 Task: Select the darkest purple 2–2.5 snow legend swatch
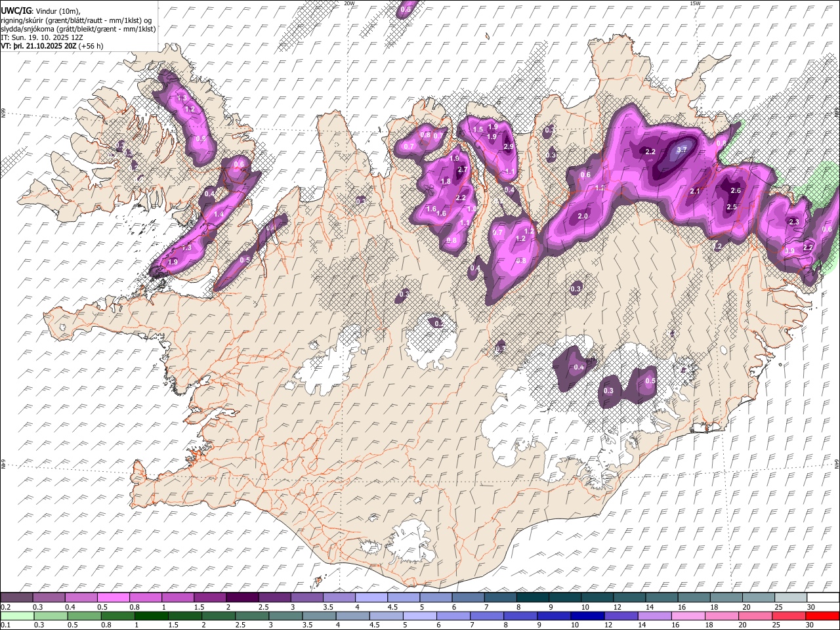pyautogui.click(x=242, y=598)
